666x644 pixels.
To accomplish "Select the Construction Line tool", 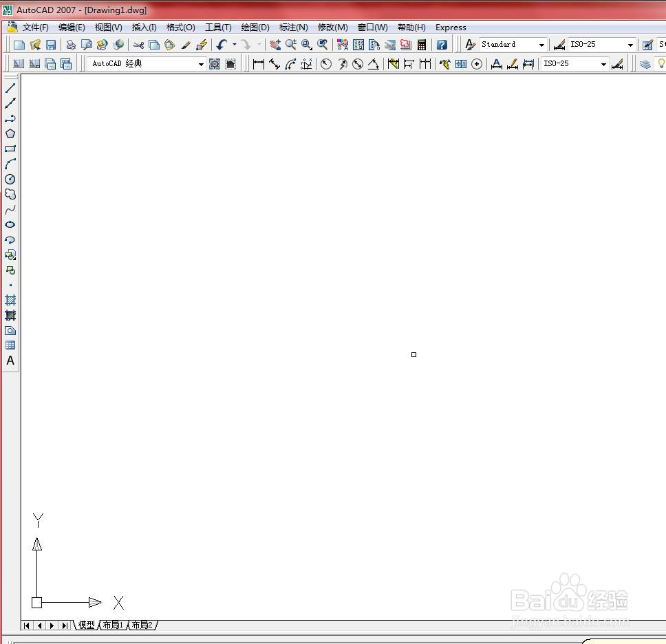I will tap(10, 103).
